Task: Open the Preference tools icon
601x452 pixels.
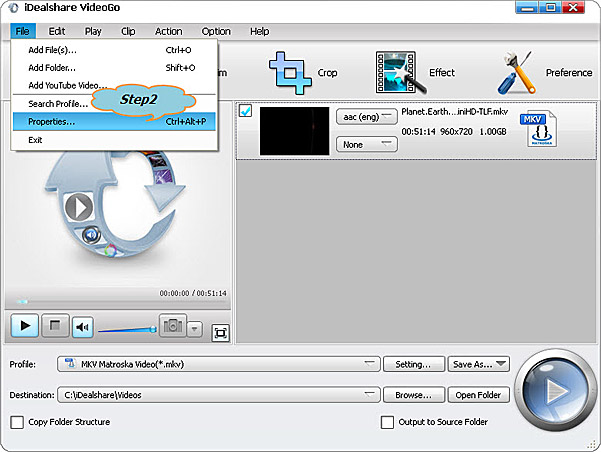Action: 516,72
